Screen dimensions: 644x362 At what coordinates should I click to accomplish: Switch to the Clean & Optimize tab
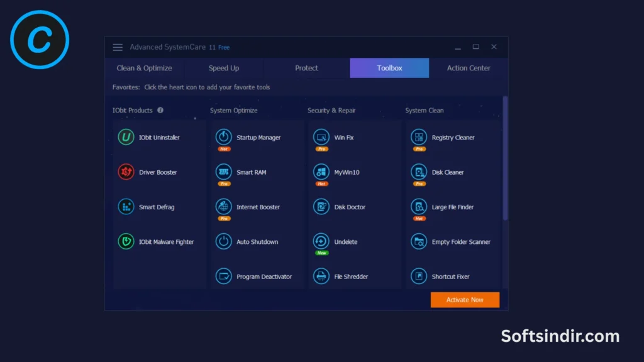coord(144,68)
